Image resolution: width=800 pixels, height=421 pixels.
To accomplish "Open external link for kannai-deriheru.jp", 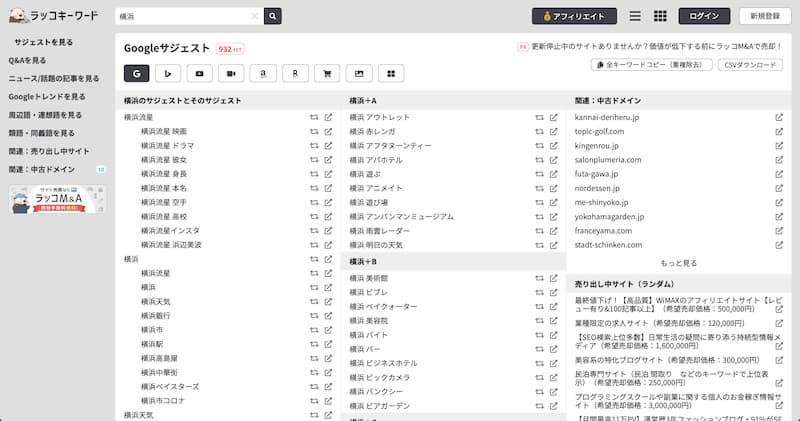I will coord(779,117).
